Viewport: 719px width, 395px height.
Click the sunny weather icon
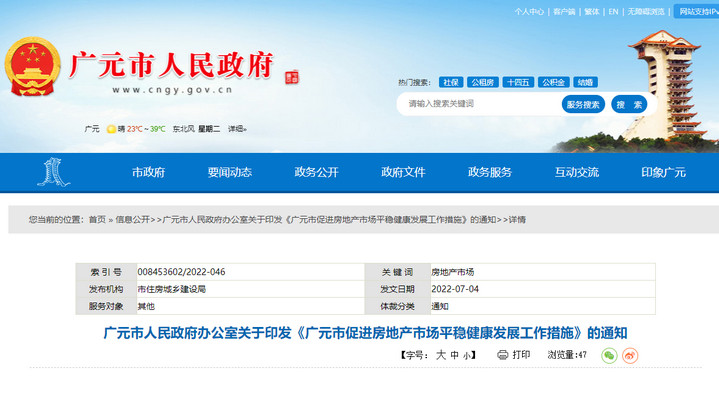pyautogui.click(x=111, y=129)
